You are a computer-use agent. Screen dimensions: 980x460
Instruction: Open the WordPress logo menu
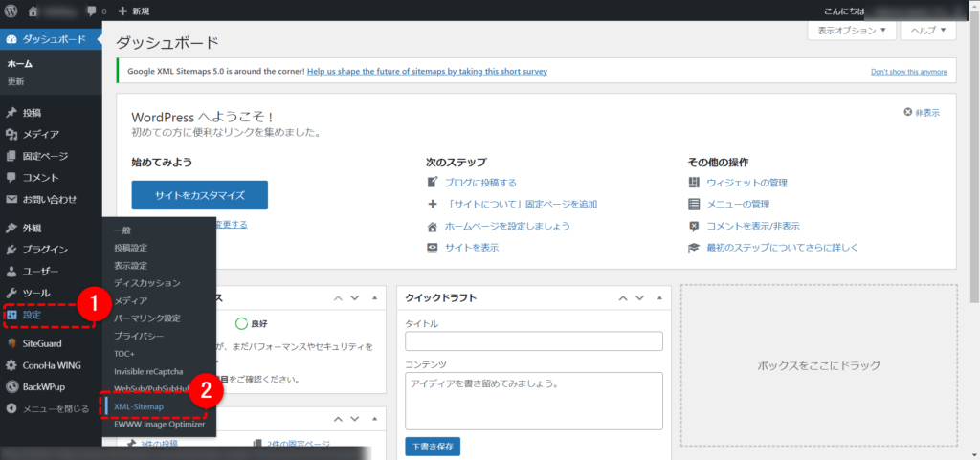pyautogui.click(x=11, y=11)
